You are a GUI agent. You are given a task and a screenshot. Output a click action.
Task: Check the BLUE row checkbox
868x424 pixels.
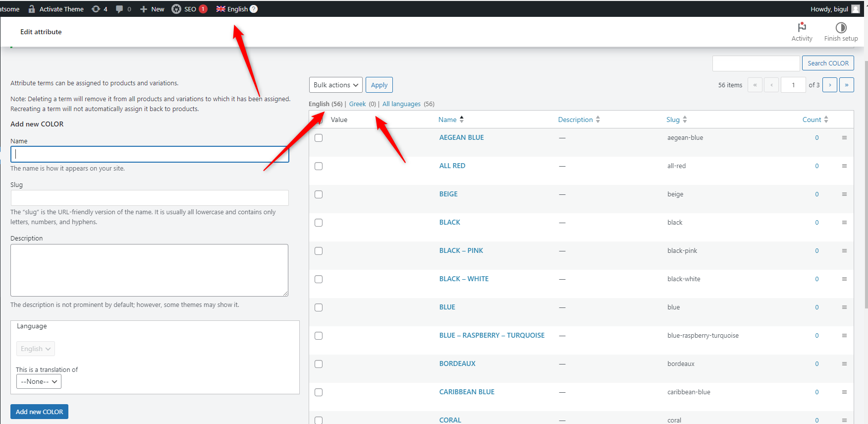pyautogui.click(x=319, y=307)
